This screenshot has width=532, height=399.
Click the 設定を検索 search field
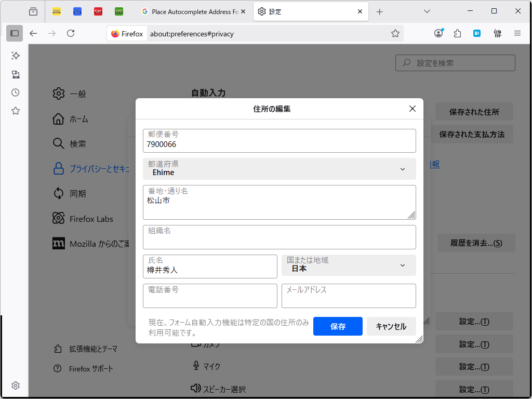coord(455,62)
